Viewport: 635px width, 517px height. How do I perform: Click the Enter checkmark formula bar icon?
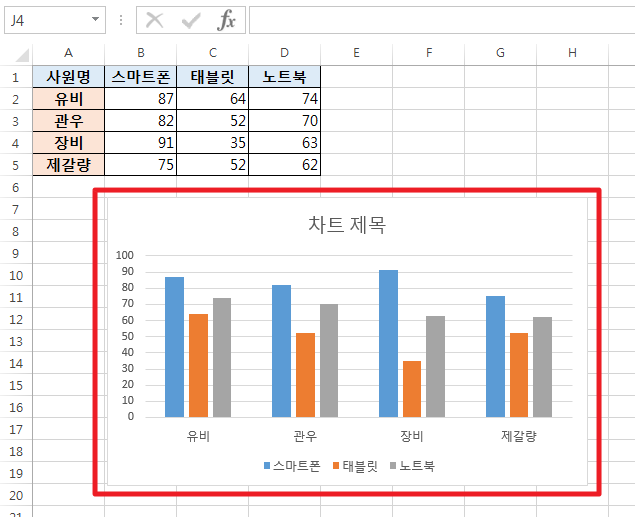(191, 20)
